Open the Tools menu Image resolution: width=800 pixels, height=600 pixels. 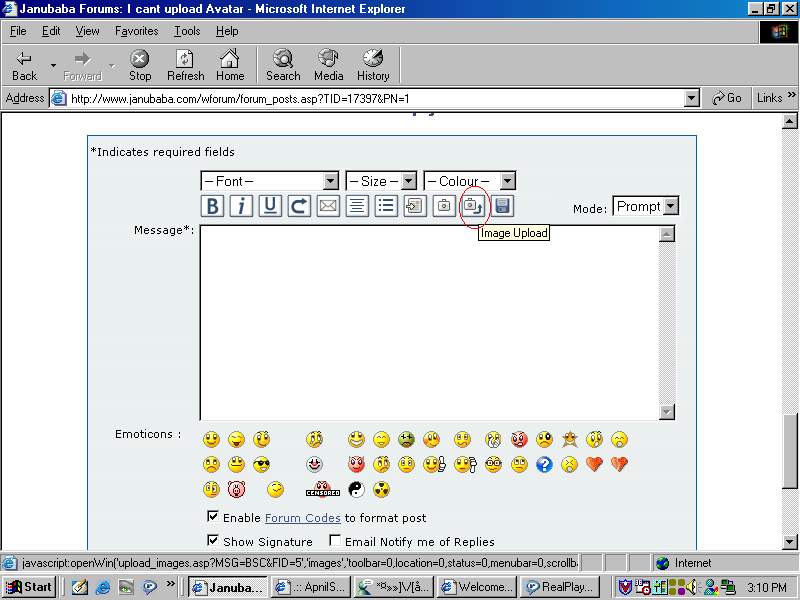click(187, 31)
